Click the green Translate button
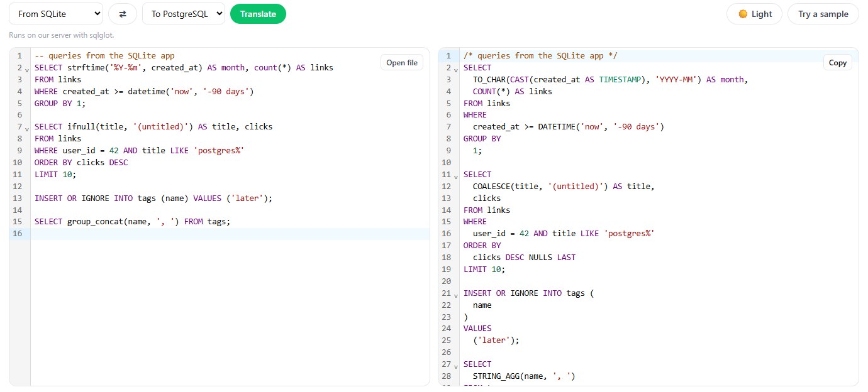This screenshot has width=868, height=392. [x=258, y=14]
